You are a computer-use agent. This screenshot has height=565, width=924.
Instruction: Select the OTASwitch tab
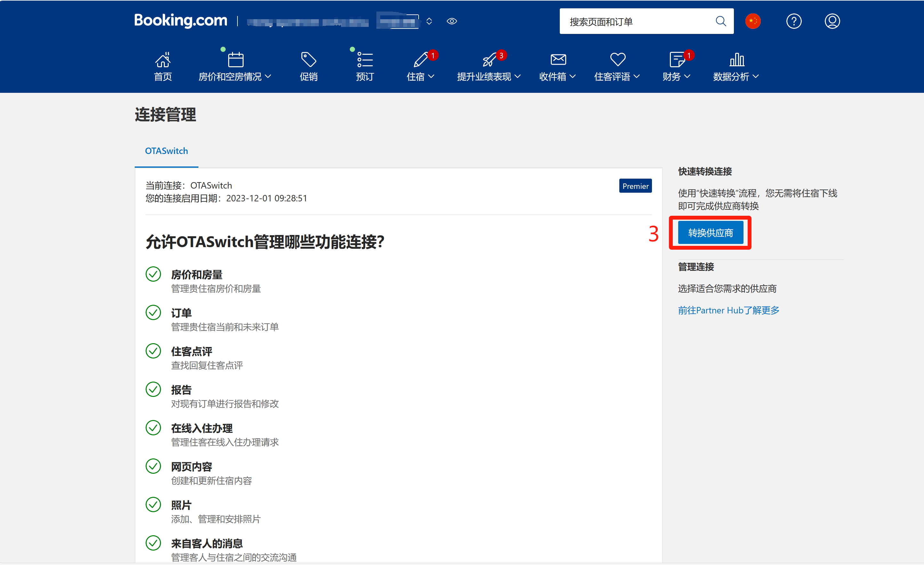point(166,151)
